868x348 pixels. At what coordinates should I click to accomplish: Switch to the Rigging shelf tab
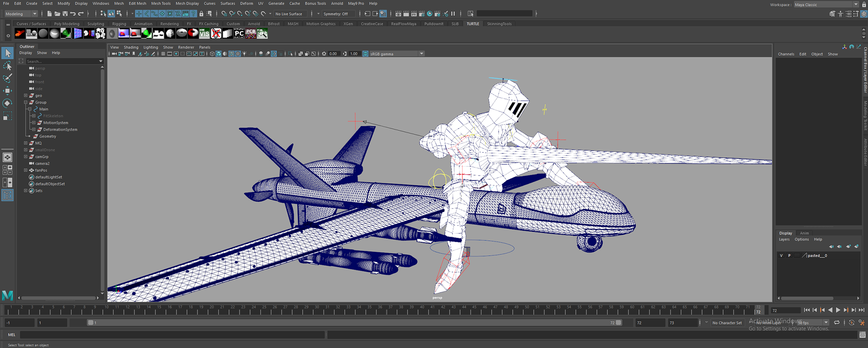point(119,24)
